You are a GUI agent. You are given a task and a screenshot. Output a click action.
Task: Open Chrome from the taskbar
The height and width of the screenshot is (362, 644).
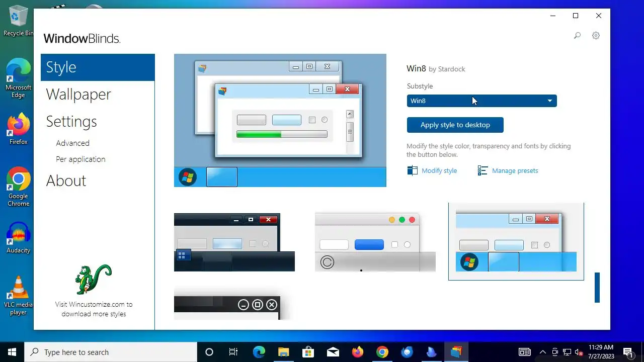tap(382, 352)
